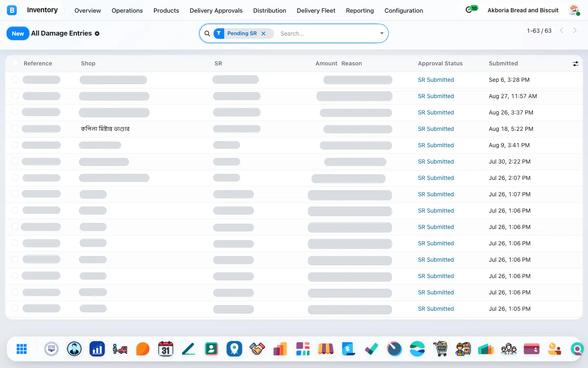588x368 pixels.
Task: Expand the Reporting menu
Action: pos(360,11)
